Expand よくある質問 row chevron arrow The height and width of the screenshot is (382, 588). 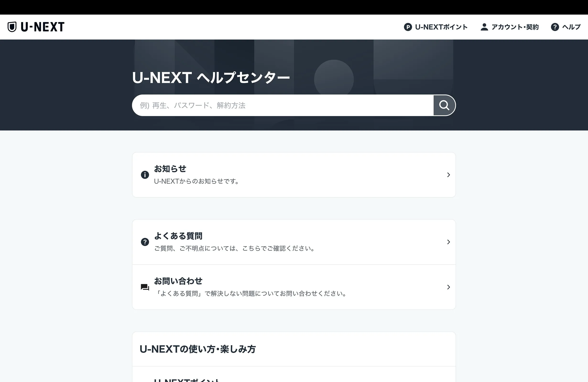448,242
